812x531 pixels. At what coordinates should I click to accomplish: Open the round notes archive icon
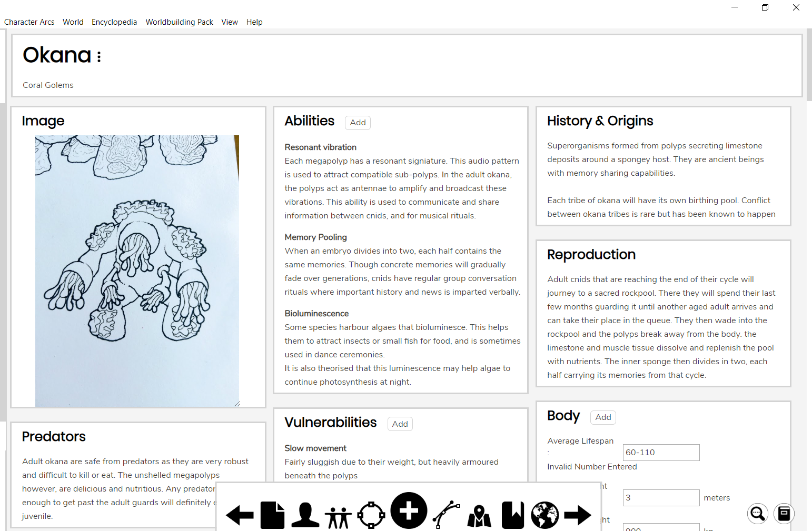pos(784,513)
